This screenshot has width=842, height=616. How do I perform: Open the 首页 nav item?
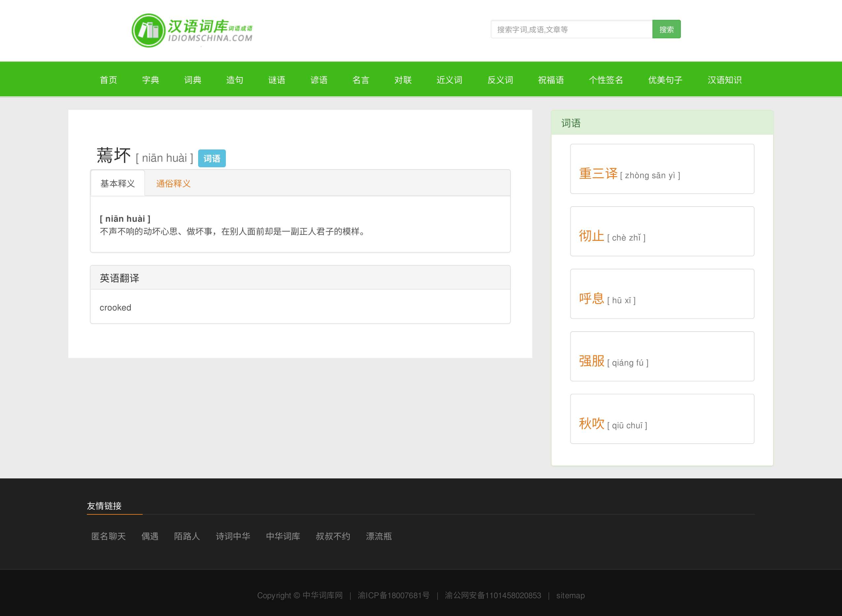109,80
